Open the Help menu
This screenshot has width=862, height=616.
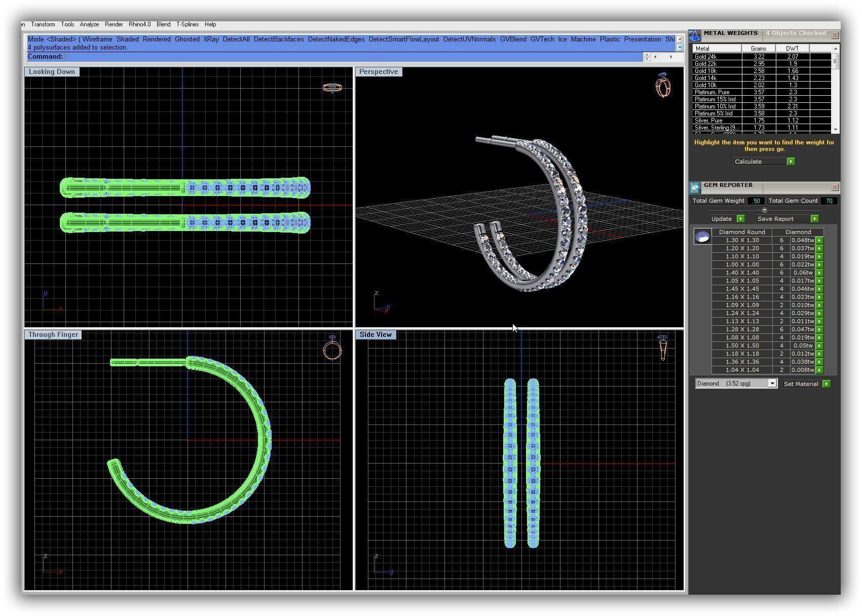coord(210,24)
